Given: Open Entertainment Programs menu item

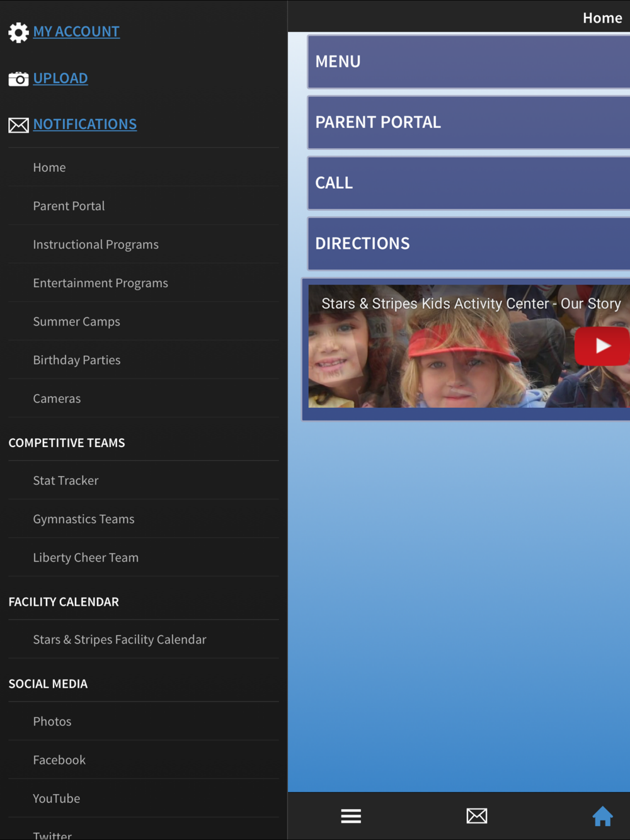Looking at the screenshot, I should pos(144,283).
